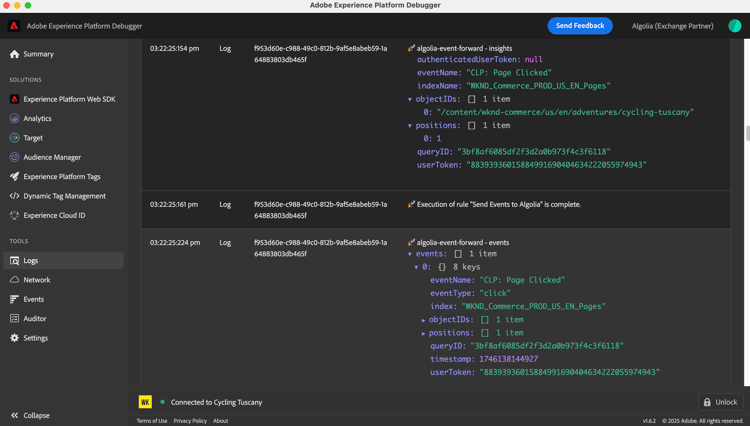Click the Send Feedback button
The width and height of the screenshot is (750, 426).
pyautogui.click(x=580, y=26)
